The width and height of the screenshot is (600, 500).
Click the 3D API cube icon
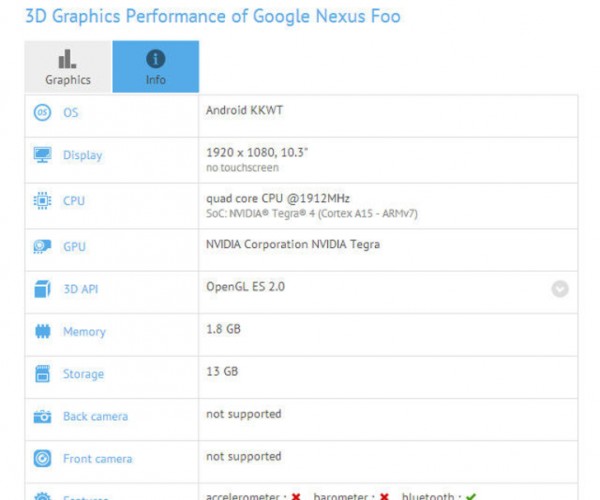click(x=42, y=289)
